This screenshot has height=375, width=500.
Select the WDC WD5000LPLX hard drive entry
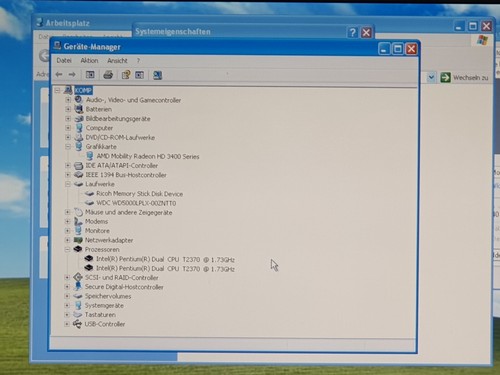(x=136, y=203)
